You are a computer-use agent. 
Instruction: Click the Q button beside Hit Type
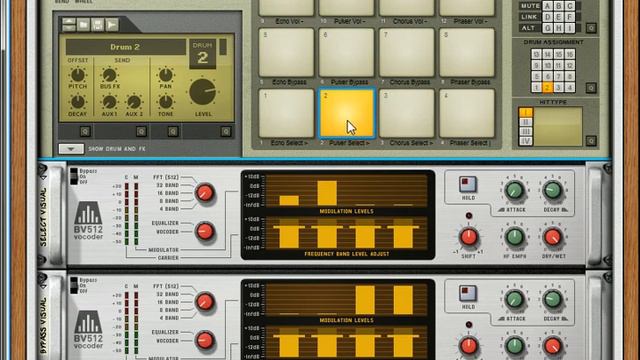(x=591, y=141)
